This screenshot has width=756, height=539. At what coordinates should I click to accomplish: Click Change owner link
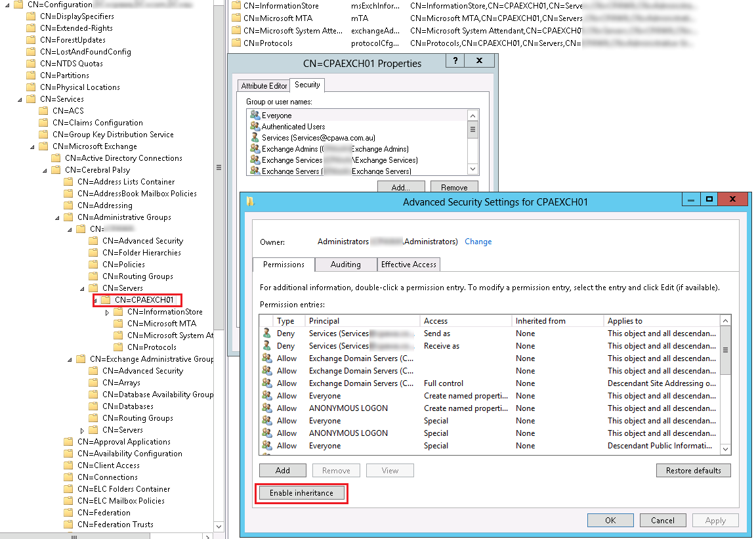pos(478,242)
